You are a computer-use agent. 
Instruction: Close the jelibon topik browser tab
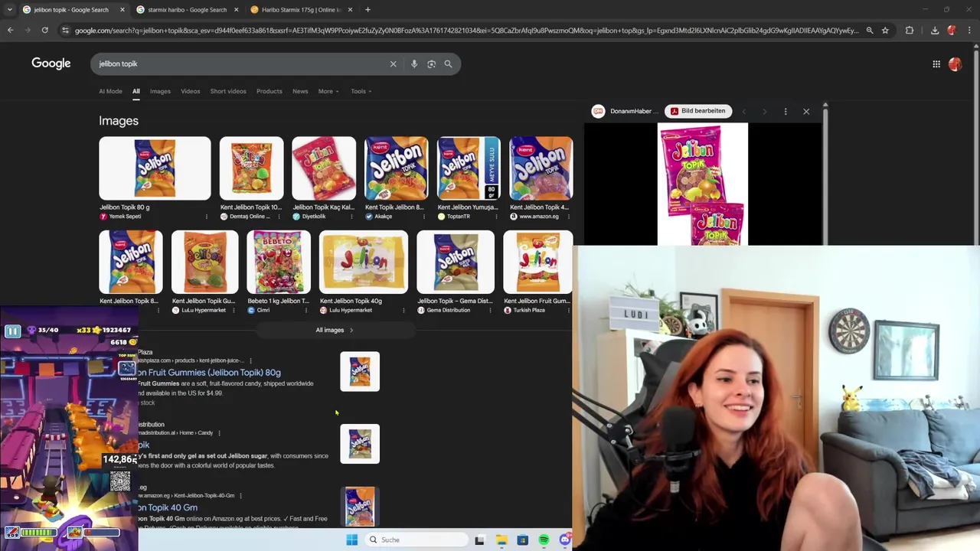tap(122, 10)
